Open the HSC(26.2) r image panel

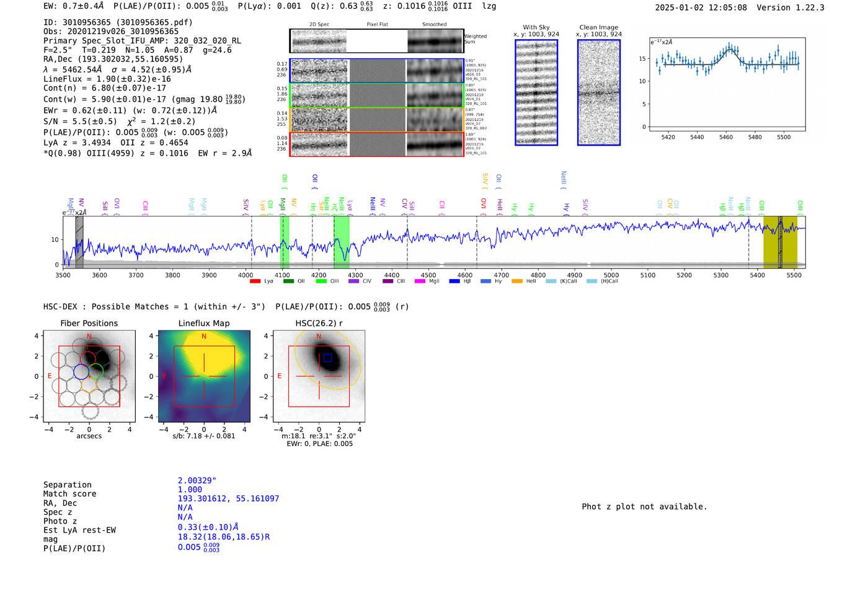[x=319, y=376]
